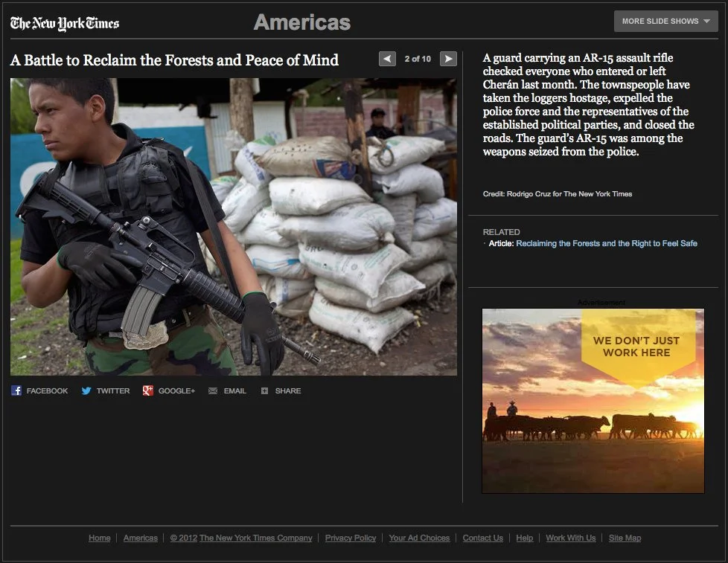Image resolution: width=728 pixels, height=563 pixels.
Task: Post the slideshow to Google+
Action: (168, 390)
